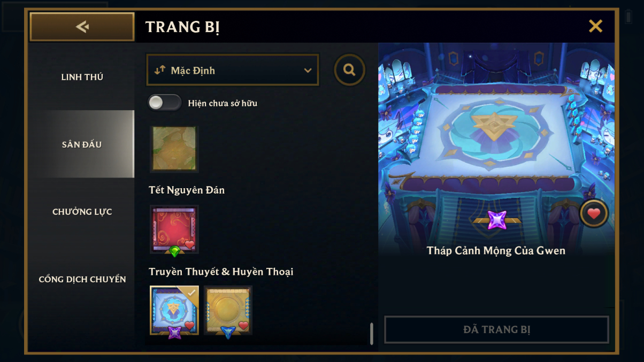Click the sort dropdown chevron arrow
Screen dimensions: 644x362
point(308,71)
